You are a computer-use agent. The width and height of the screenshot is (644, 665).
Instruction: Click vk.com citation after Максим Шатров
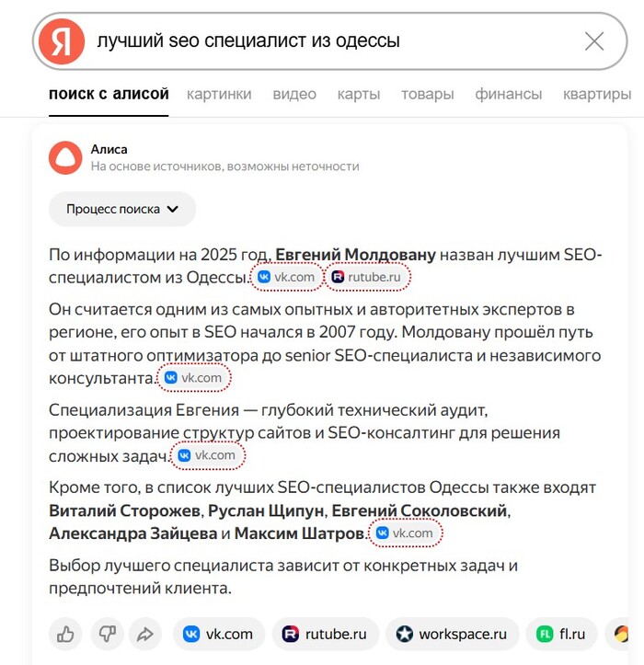(405, 533)
